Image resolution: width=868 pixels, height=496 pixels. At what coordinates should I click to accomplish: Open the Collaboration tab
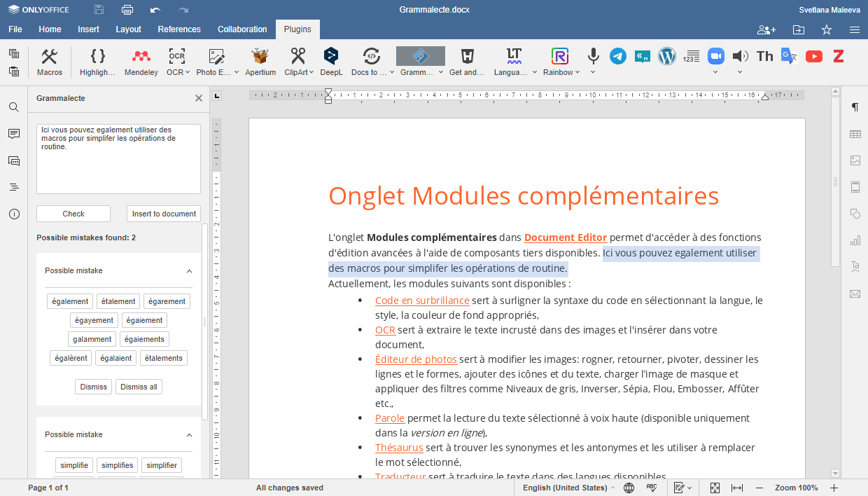pyautogui.click(x=242, y=29)
